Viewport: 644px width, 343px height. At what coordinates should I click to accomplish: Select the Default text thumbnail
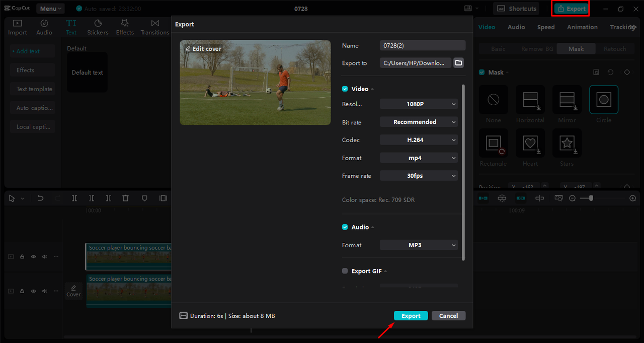point(87,72)
